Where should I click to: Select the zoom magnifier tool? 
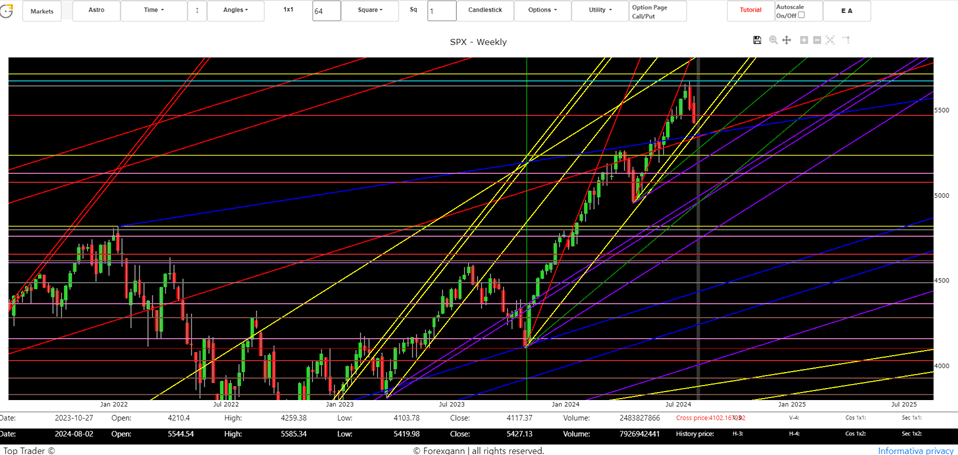[x=773, y=40]
